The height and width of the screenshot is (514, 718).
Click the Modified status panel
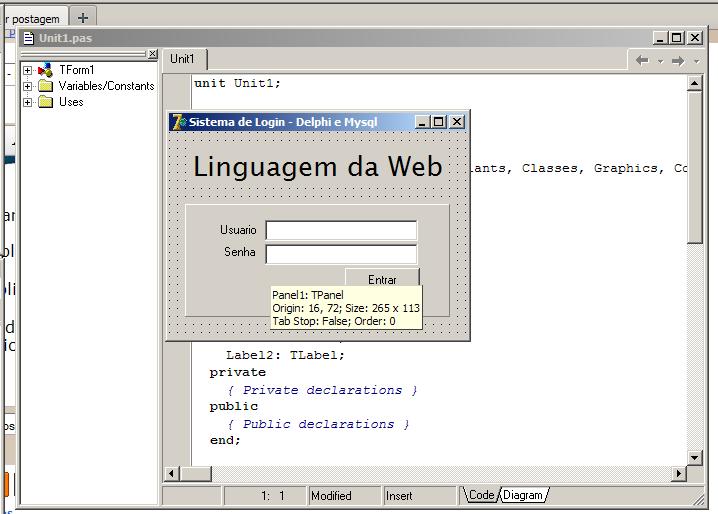[x=344, y=496]
